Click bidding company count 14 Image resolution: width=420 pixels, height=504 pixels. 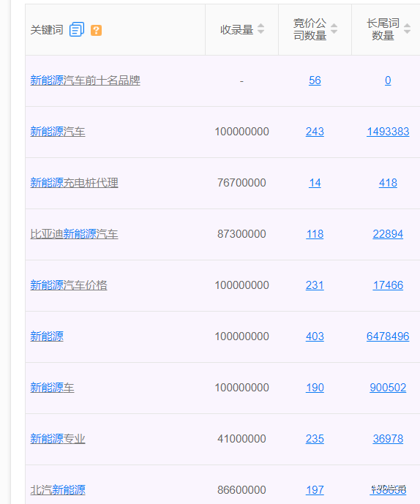click(315, 183)
